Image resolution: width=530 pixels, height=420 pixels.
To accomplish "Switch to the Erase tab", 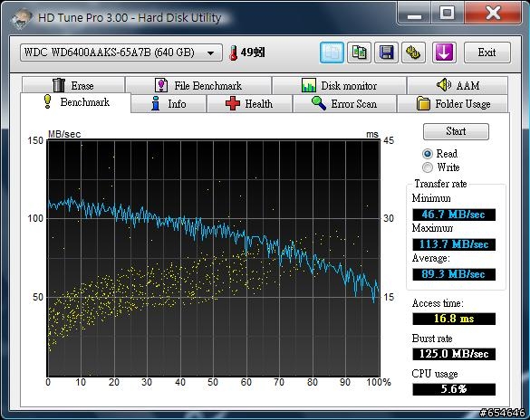I will pyautogui.click(x=73, y=85).
